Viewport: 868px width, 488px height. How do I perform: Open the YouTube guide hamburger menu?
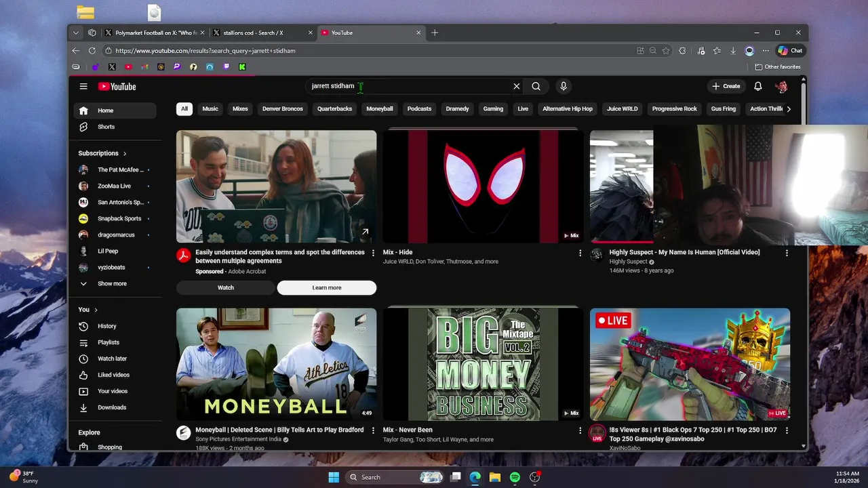pyautogui.click(x=83, y=86)
